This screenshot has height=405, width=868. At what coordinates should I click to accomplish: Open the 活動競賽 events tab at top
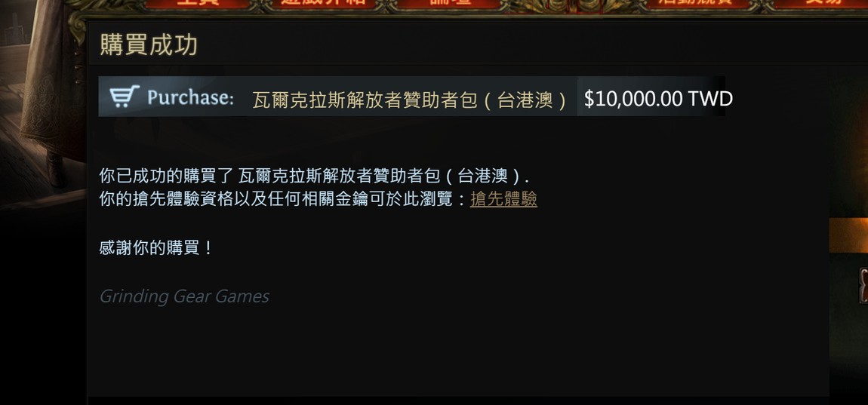(695, 4)
